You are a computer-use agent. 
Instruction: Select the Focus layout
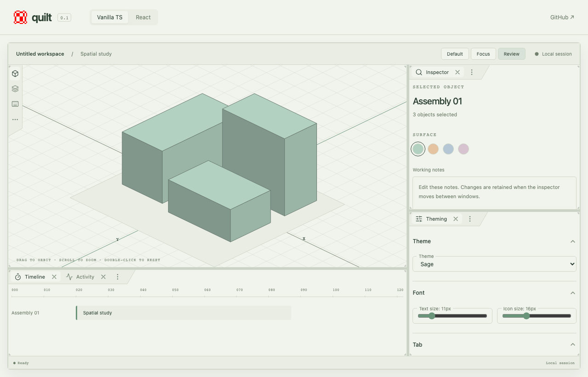(x=483, y=54)
